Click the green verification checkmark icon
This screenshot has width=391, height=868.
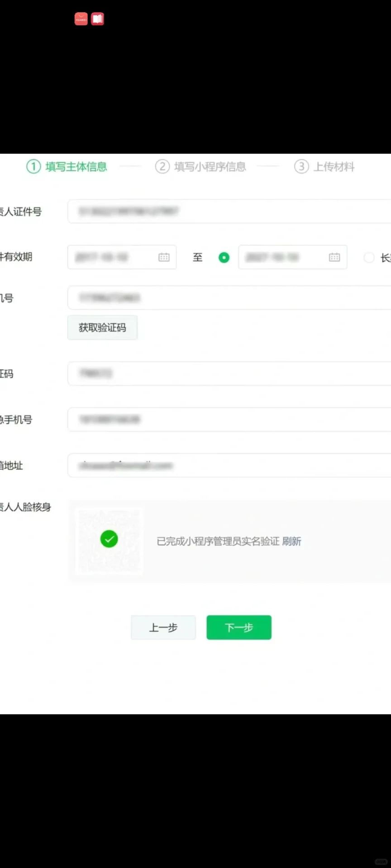109,539
